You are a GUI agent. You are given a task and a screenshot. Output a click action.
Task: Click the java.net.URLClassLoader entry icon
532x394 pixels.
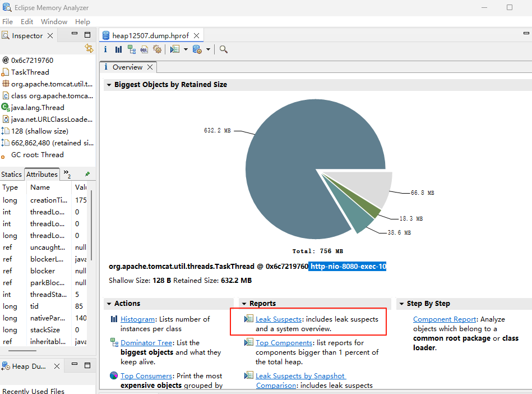[x=5, y=119]
